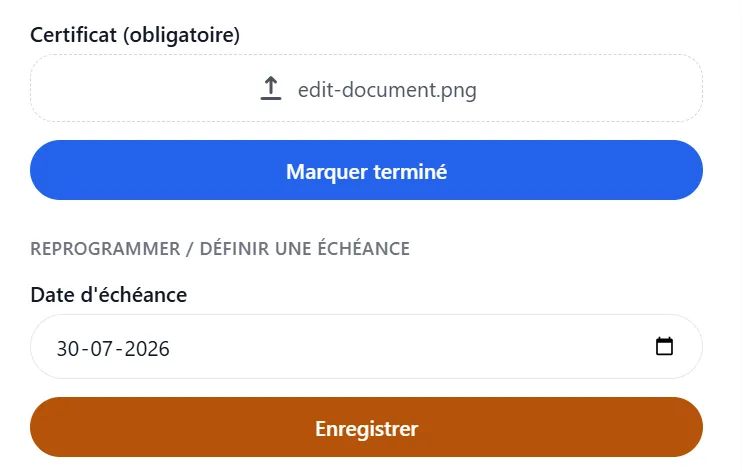Select the day segment 30
The height and width of the screenshot is (471, 742).
click(x=68, y=349)
